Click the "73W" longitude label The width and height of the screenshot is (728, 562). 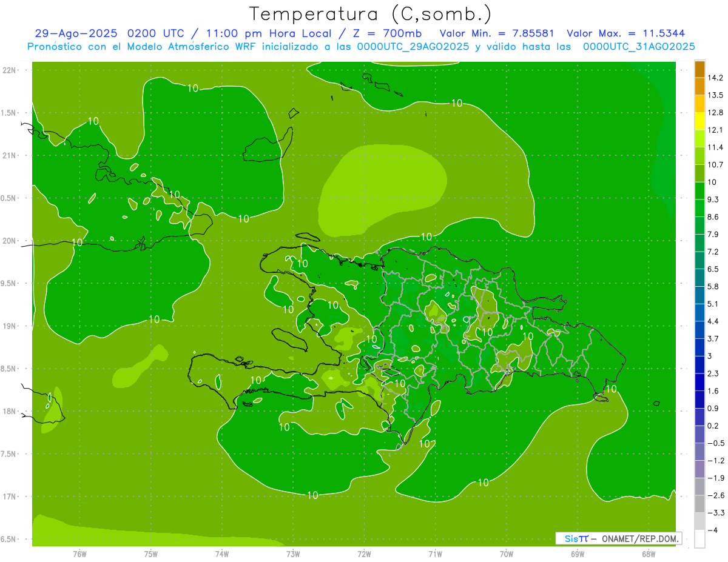tap(293, 554)
